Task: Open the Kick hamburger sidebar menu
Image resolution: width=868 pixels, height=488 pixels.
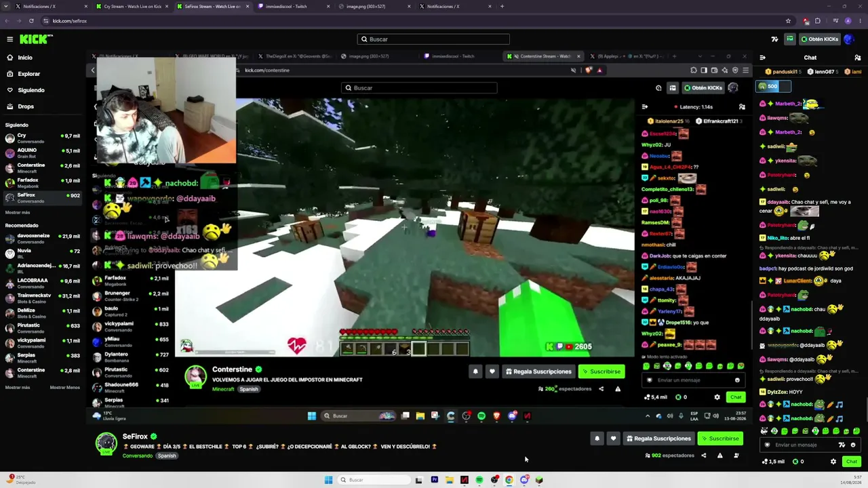Action: click(x=10, y=39)
